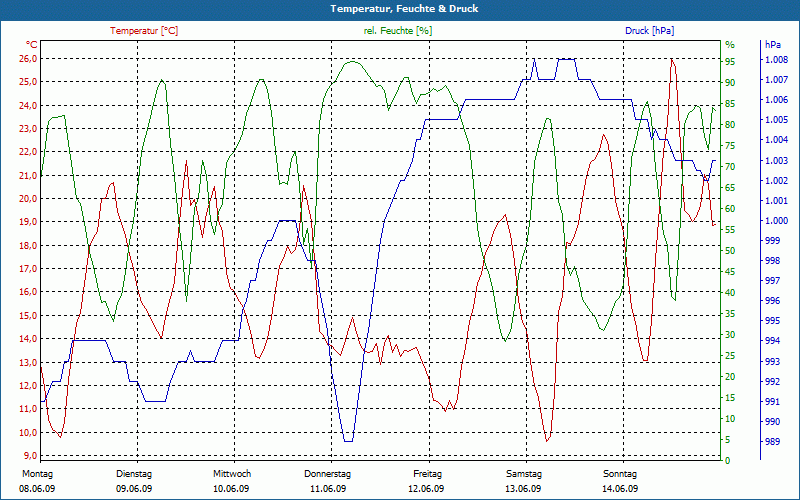The image size is (800, 500).
Task: Click the "22,0" temperature axis value
Action: 28,152
